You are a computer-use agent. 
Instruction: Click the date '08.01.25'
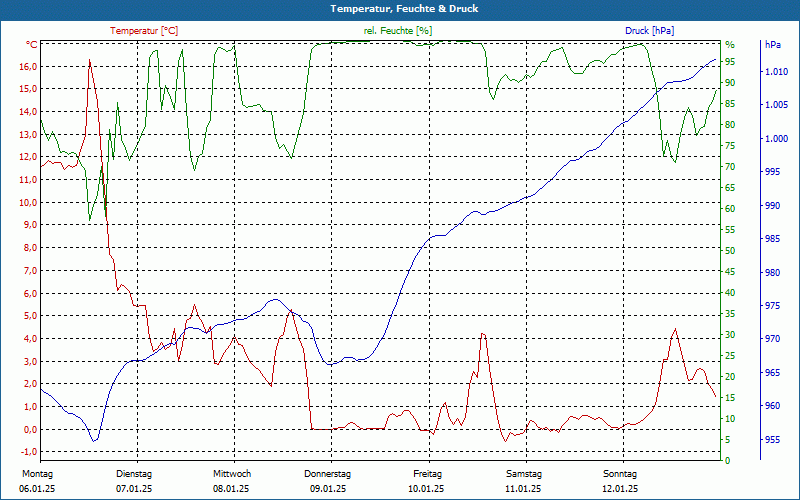[x=231, y=489]
